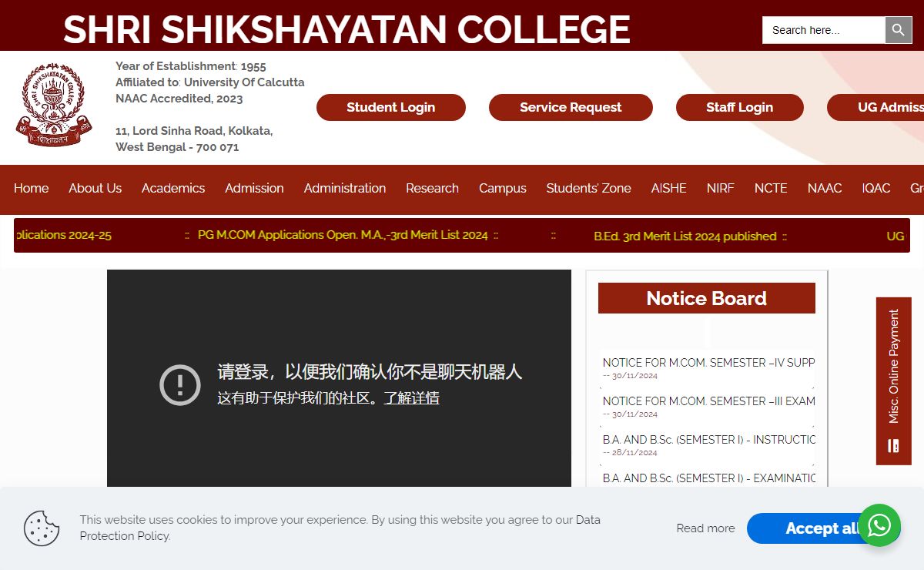Image resolution: width=924 pixels, height=570 pixels.
Task: Open the Staff Login button
Action: coord(740,107)
